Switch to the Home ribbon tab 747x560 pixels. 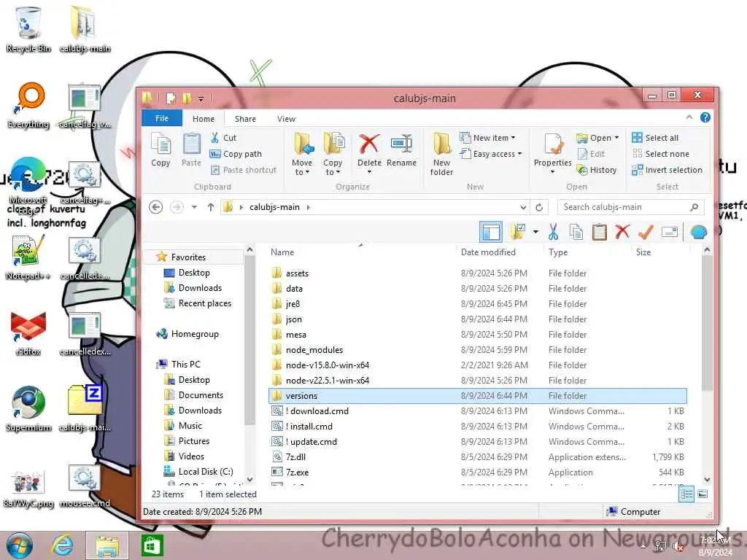(204, 119)
